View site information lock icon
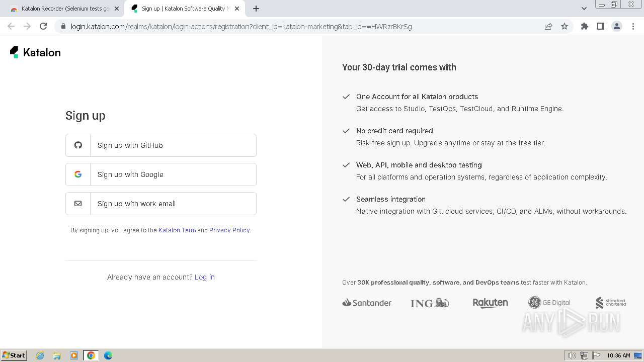Image resolution: width=644 pixels, height=362 pixels. point(63,27)
